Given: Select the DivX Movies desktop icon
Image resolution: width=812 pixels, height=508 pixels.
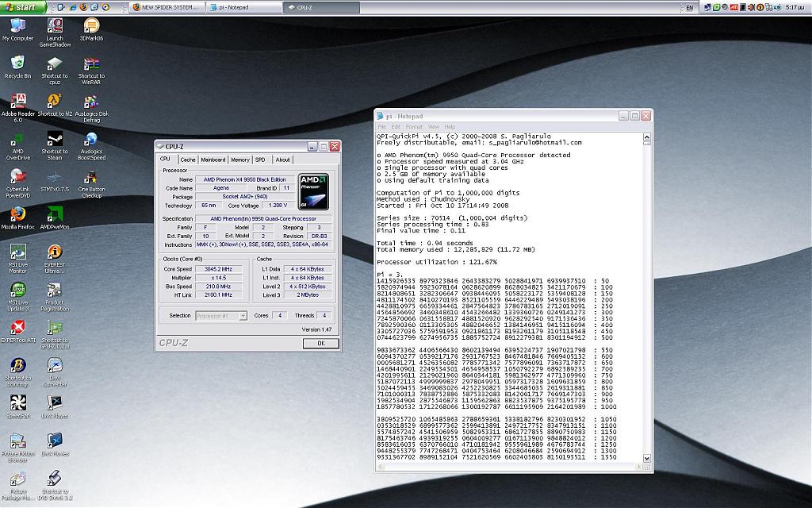Looking at the screenshot, I should pyautogui.click(x=55, y=444).
